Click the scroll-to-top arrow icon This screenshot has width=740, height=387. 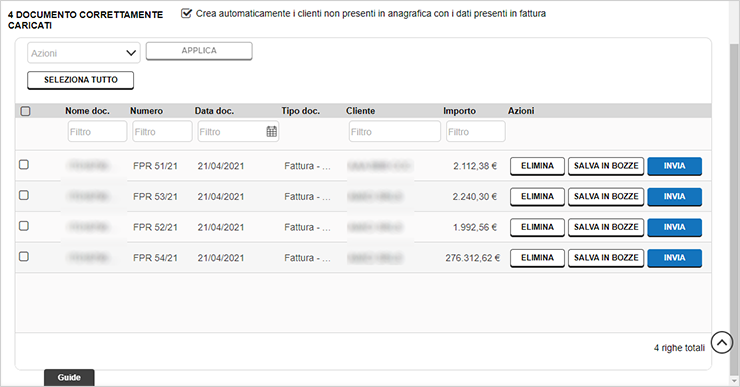click(x=722, y=343)
